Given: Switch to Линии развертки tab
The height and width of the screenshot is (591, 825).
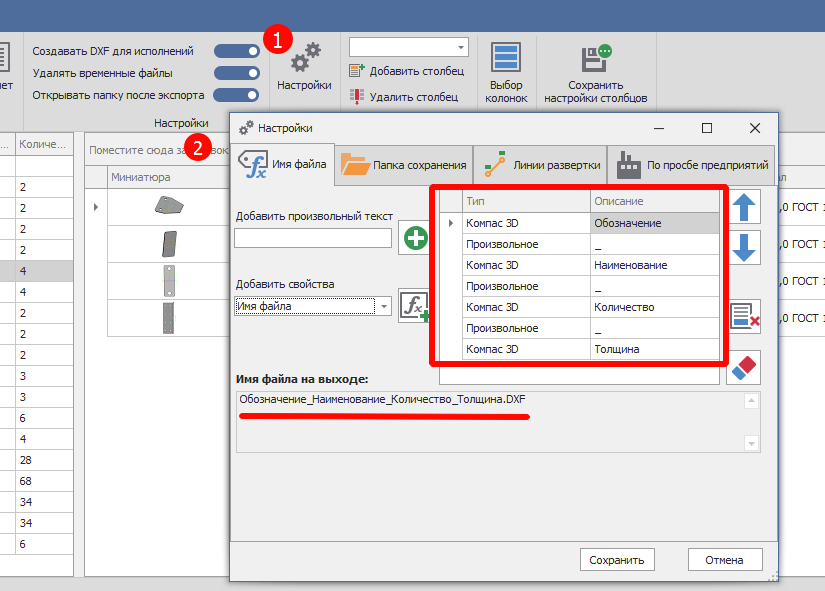Looking at the screenshot, I should [538, 165].
